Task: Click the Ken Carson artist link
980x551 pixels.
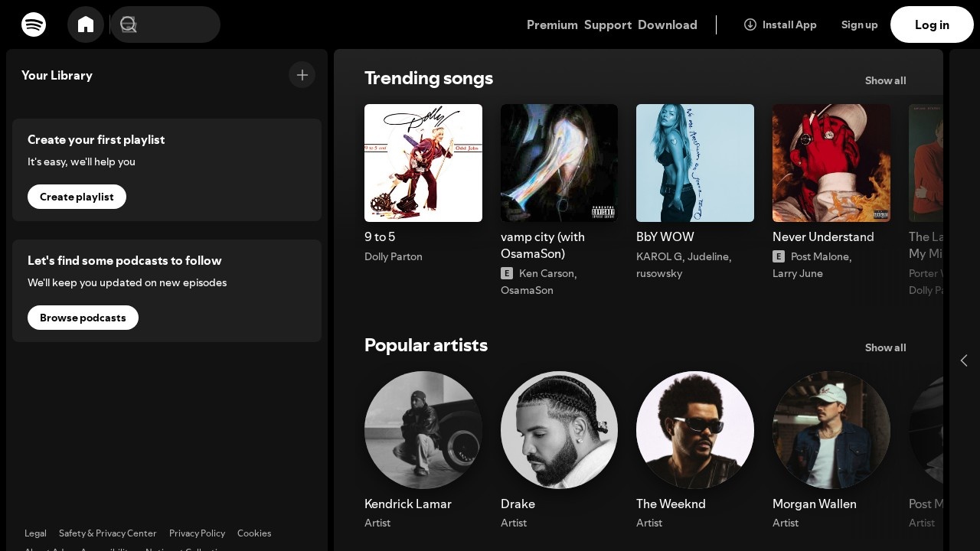Action: pyautogui.click(x=547, y=273)
